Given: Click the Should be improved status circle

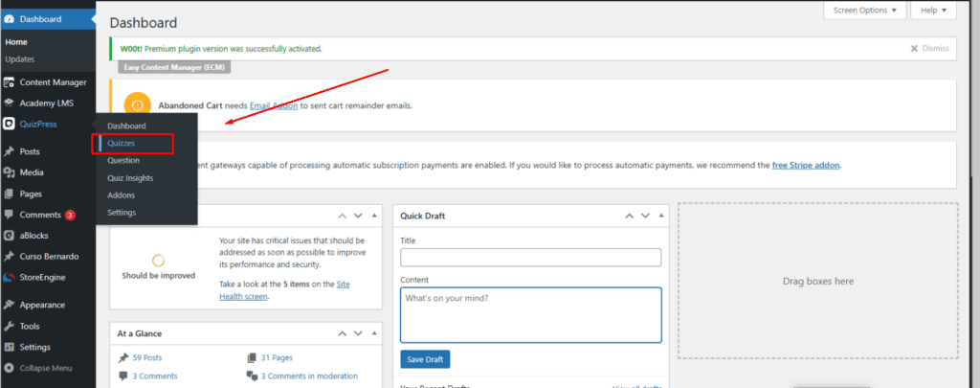Looking at the screenshot, I should tap(158, 261).
